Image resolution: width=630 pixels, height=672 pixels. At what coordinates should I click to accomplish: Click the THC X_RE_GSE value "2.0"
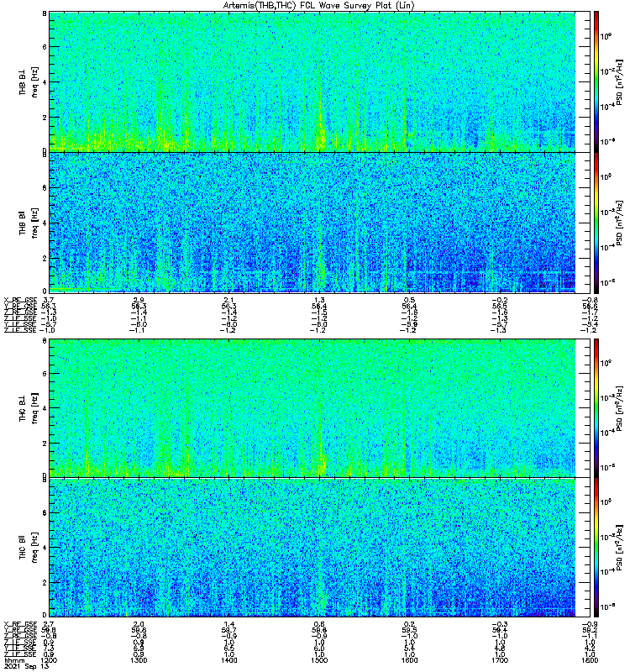[x=139, y=624]
